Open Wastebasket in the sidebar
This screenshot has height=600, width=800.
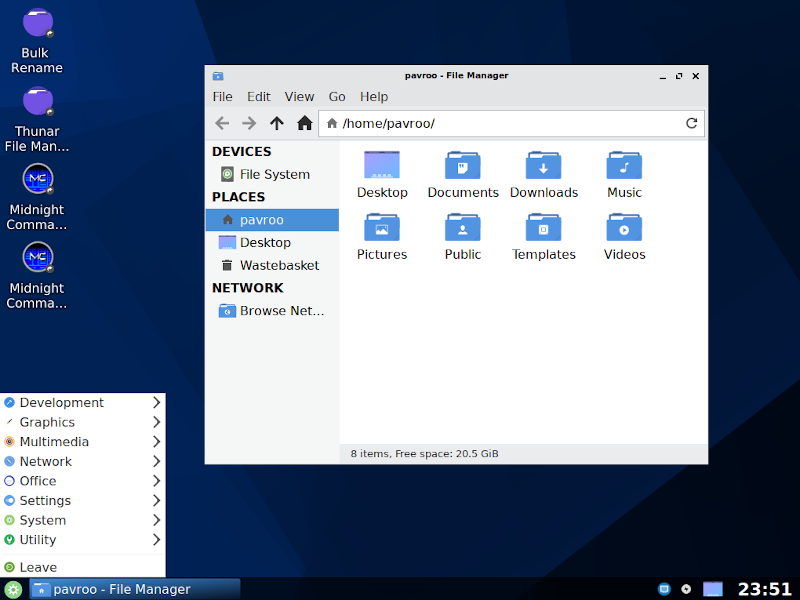[x=272, y=265]
